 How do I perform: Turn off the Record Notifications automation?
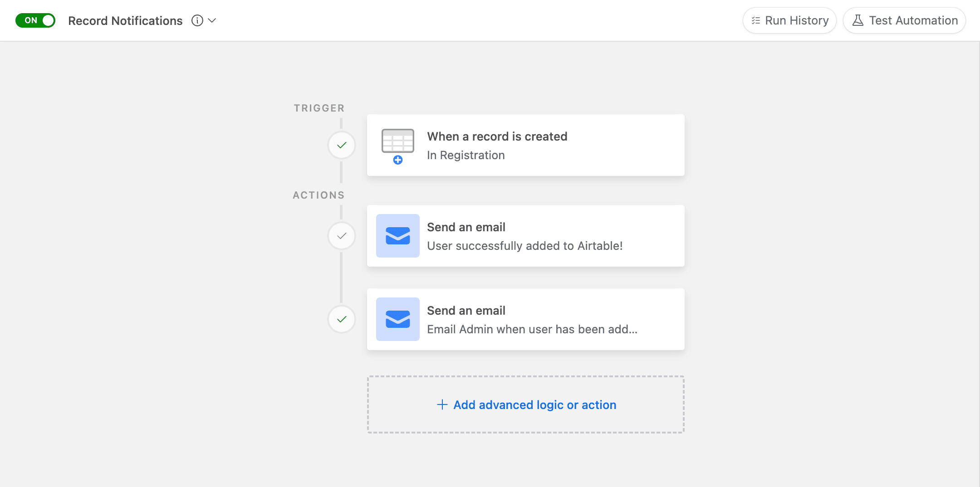click(35, 20)
